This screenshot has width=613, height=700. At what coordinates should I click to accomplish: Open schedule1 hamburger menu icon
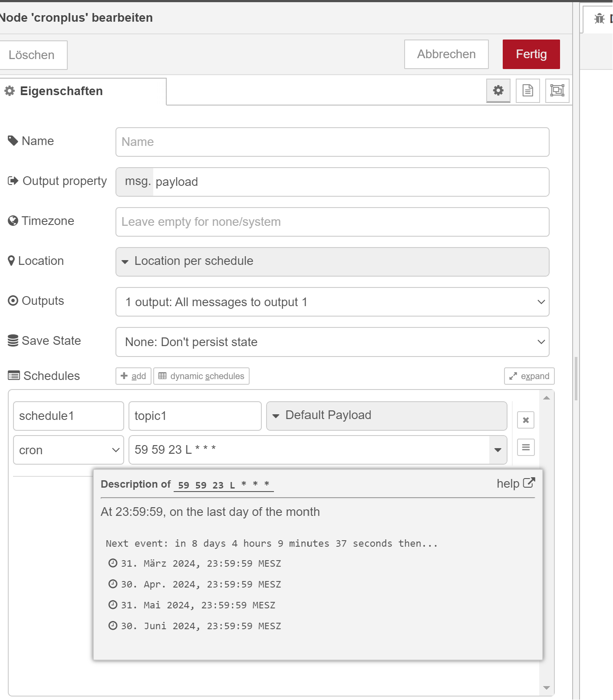[x=525, y=447]
